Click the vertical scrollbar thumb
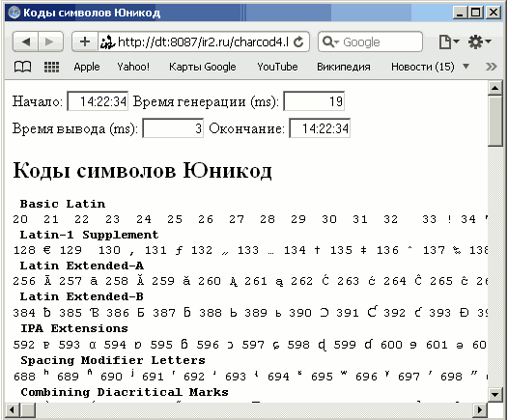The image size is (508, 420). coord(494,121)
